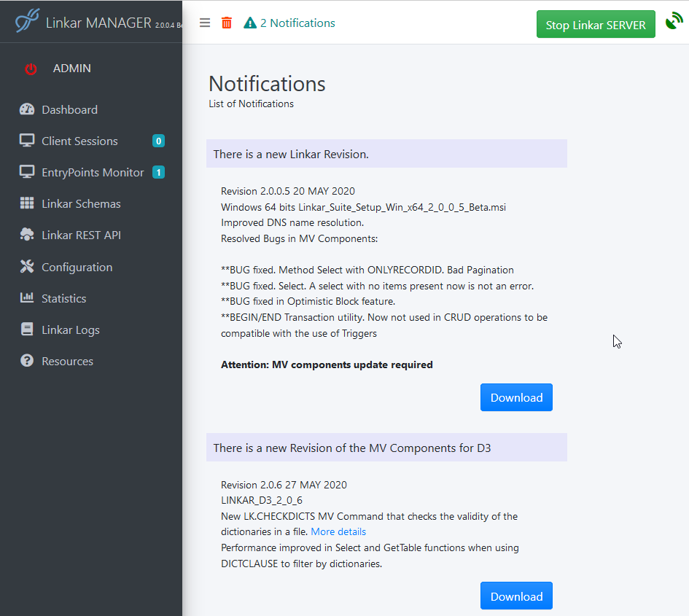Open the Linkar REST API section
Screen dimensions: 689x616
tap(81, 235)
